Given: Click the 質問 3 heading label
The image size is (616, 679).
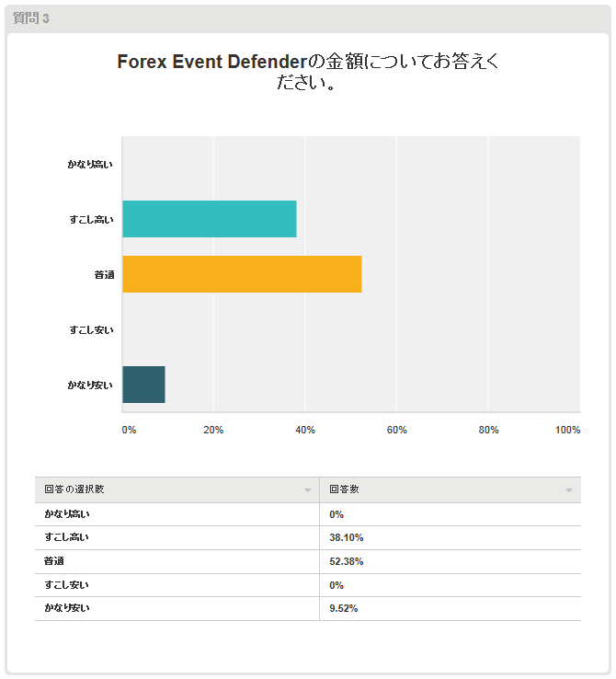Looking at the screenshot, I should pyautogui.click(x=31, y=18).
